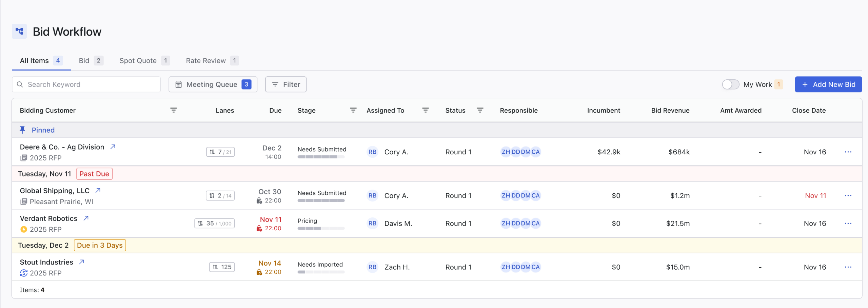The image size is (868, 308).
Task: Click RB avatar next to Davis M.
Action: point(372,224)
